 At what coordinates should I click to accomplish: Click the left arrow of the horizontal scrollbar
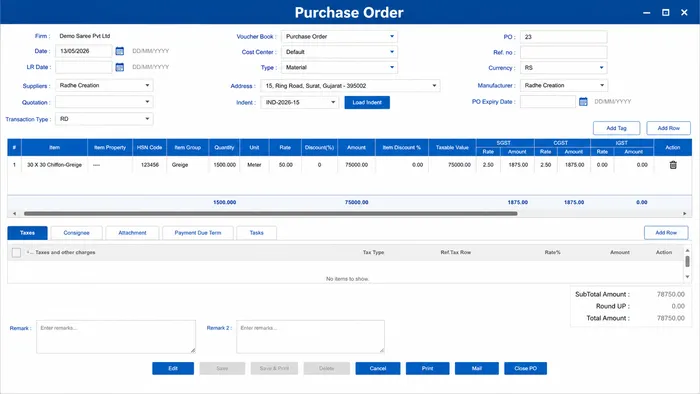[14, 214]
